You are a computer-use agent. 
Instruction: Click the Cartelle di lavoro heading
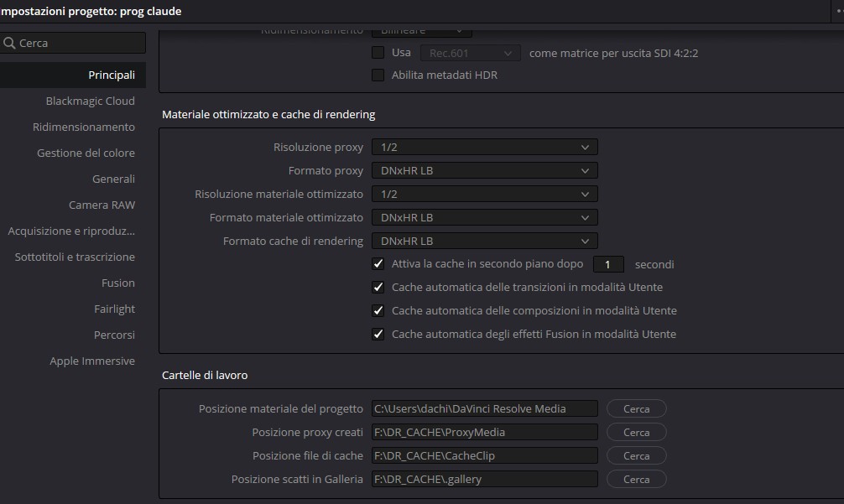pyautogui.click(x=205, y=375)
